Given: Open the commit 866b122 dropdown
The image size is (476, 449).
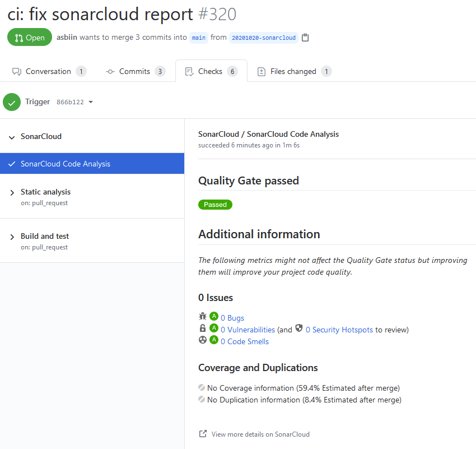Looking at the screenshot, I should pos(75,102).
